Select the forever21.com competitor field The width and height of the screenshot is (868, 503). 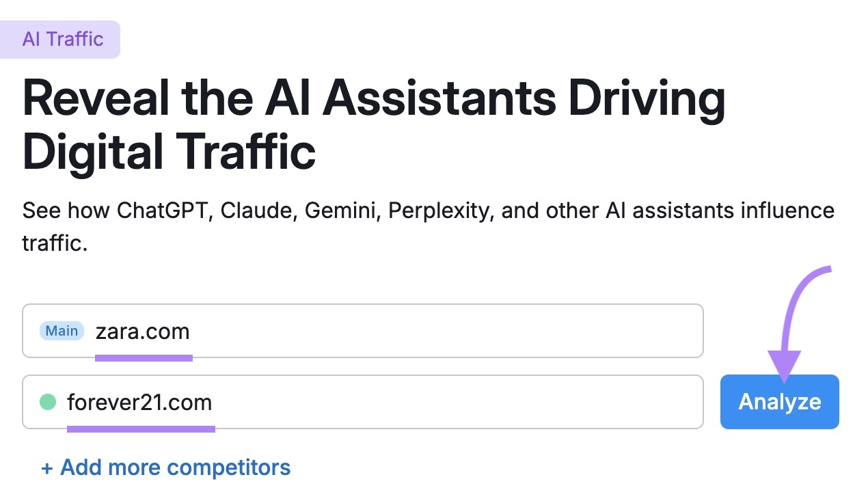tap(342, 402)
